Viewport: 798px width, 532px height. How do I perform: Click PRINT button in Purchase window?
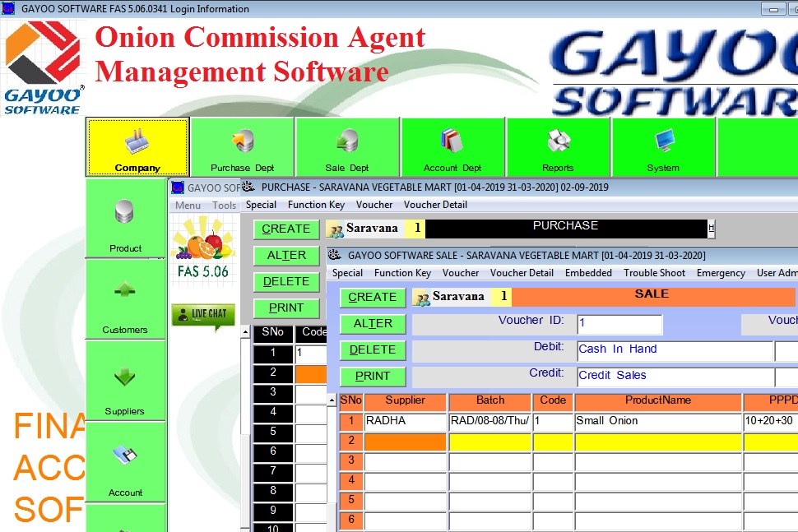click(x=286, y=308)
